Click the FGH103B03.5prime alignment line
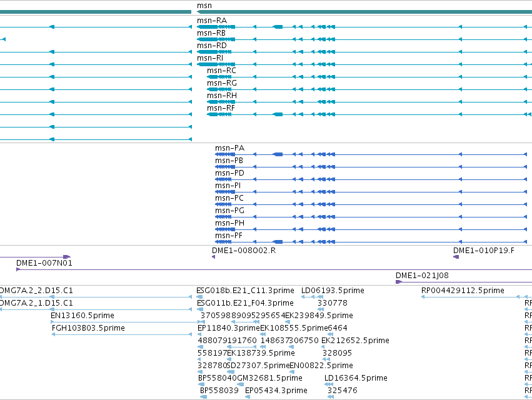 point(122,334)
